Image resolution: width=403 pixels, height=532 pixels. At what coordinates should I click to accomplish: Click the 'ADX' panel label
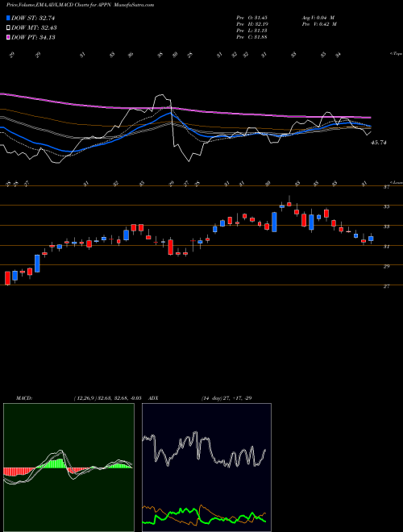(x=154, y=398)
